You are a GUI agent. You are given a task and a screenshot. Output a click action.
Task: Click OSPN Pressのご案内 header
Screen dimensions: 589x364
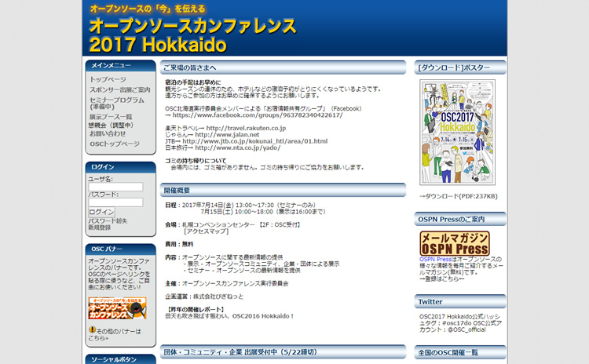tap(460, 219)
